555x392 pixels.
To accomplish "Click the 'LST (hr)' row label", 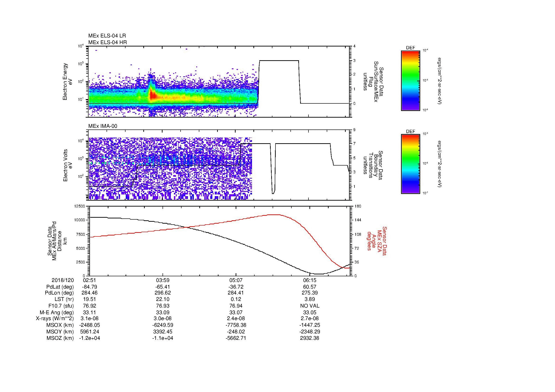I will coord(64,300).
